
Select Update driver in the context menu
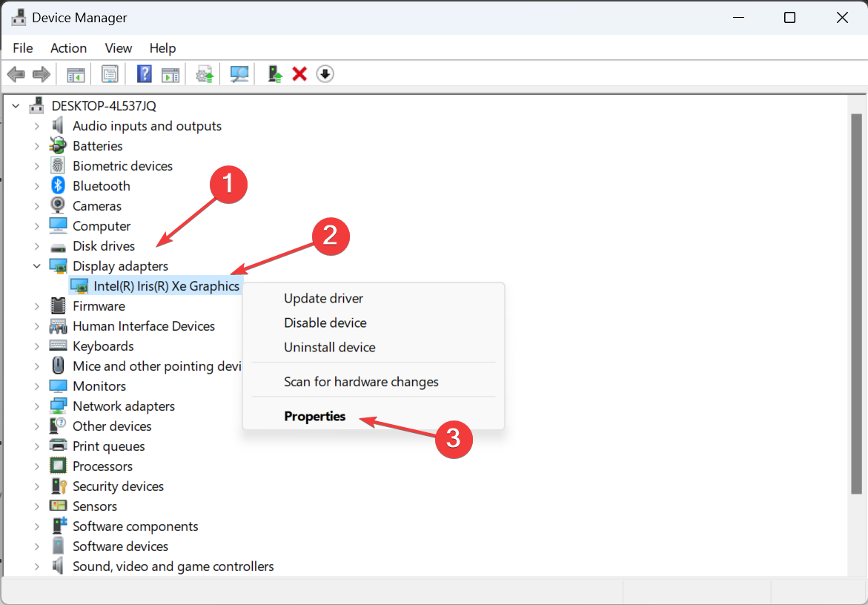(323, 298)
